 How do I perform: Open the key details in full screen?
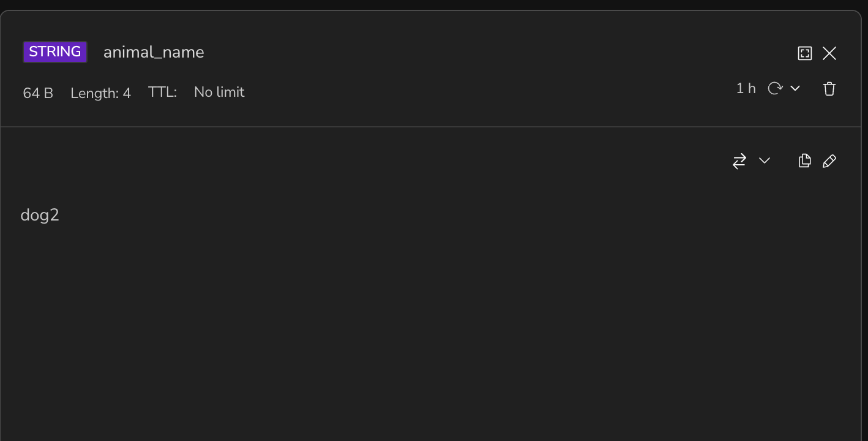pos(805,53)
